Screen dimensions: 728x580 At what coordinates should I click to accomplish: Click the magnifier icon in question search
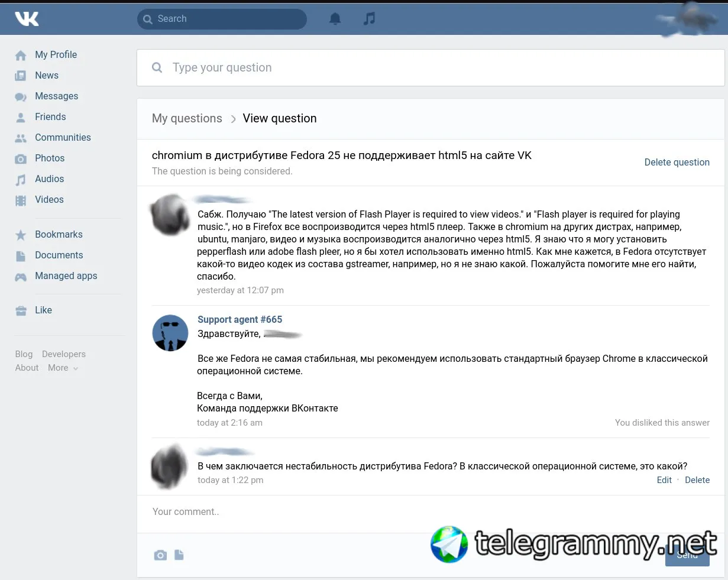tap(157, 67)
